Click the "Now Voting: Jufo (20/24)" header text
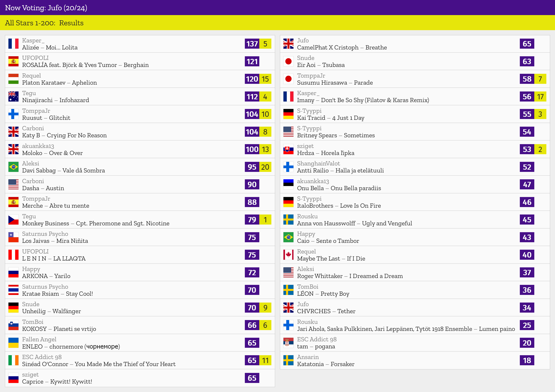This screenshot has height=392, width=555. tap(46, 8)
